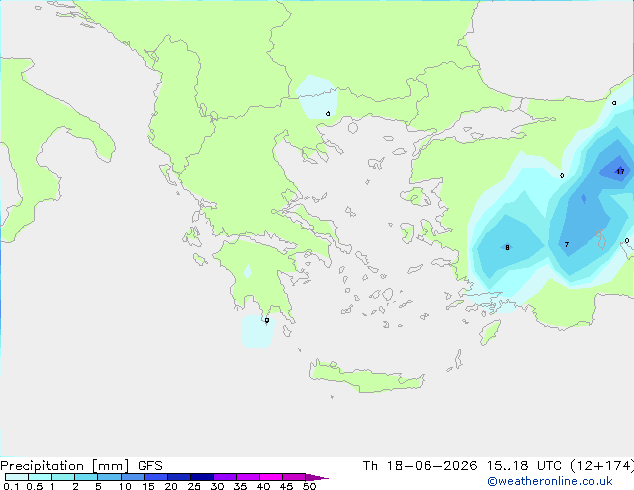The image size is (634, 490).
Task: Click the "GFS" model label
Action: point(150,466)
